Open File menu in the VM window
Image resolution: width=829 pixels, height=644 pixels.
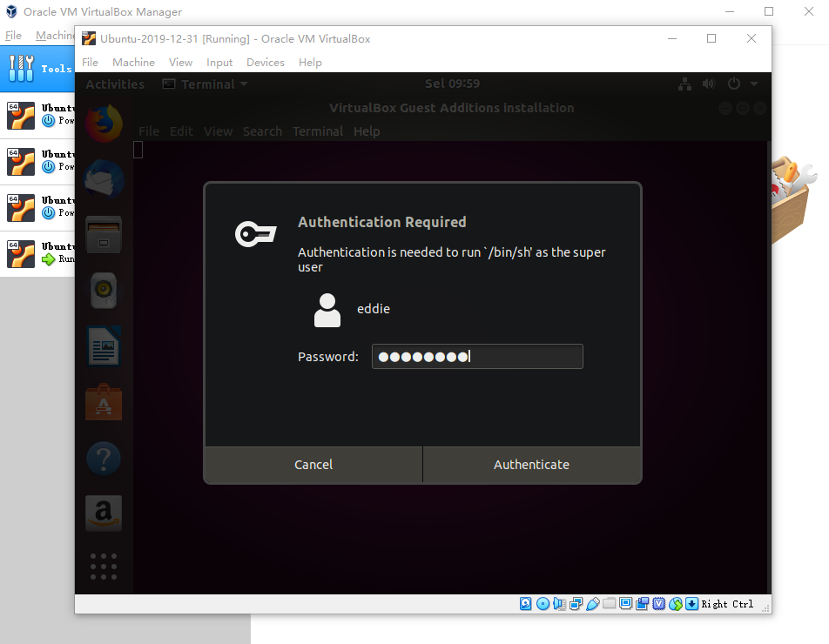pos(90,63)
